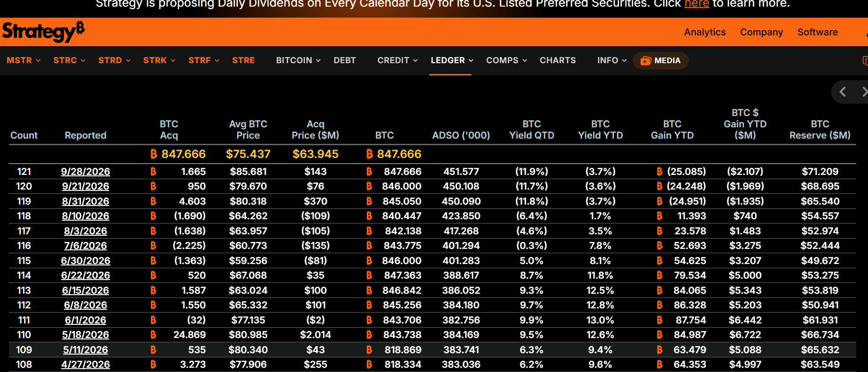
Task: Go to previous table page arrow
Action: [x=843, y=92]
